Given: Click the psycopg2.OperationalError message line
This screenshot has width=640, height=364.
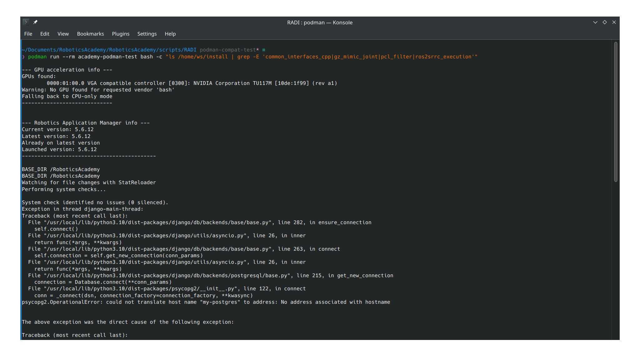Looking at the screenshot, I should [x=206, y=302].
